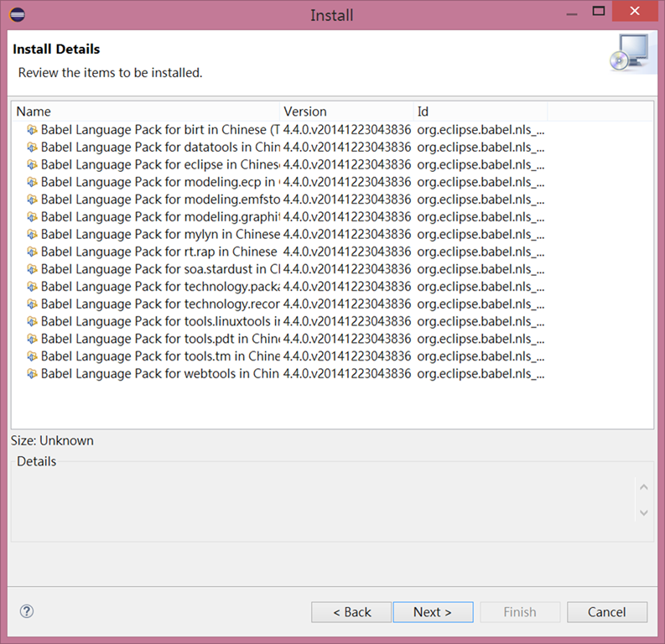The height and width of the screenshot is (644, 665).
Task: Click the feature icon beside technology.packaging language pack
Action: click(32, 287)
